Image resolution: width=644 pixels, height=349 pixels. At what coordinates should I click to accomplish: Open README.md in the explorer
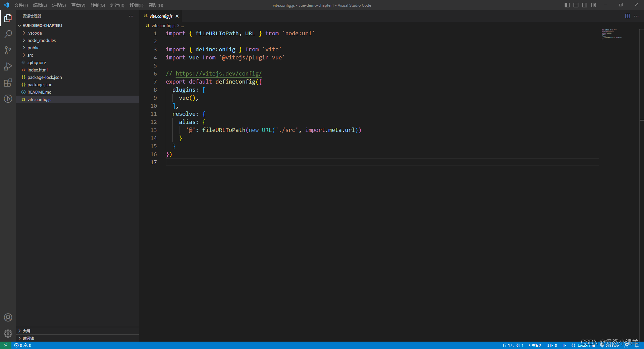click(77, 92)
